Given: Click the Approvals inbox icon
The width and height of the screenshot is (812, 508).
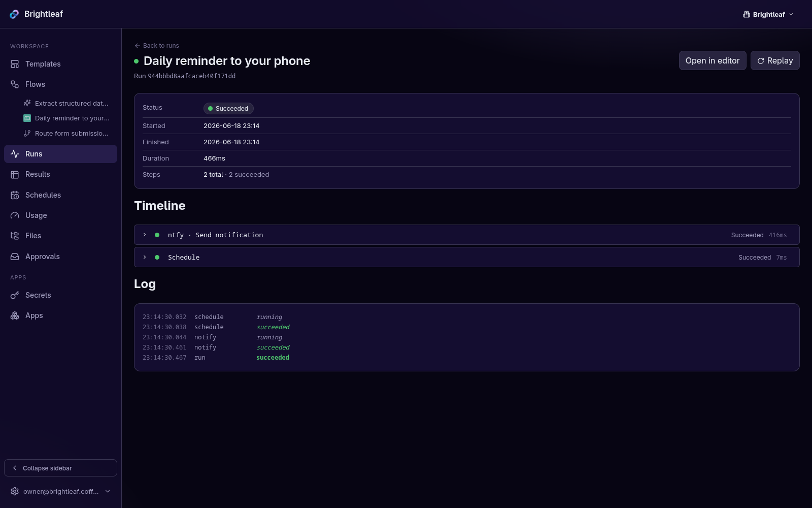Looking at the screenshot, I should pyautogui.click(x=15, y=257).
